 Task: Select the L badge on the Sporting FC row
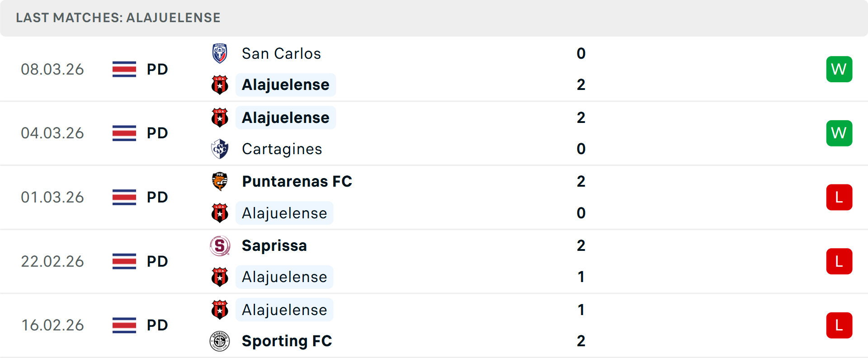tap(839, 325)
